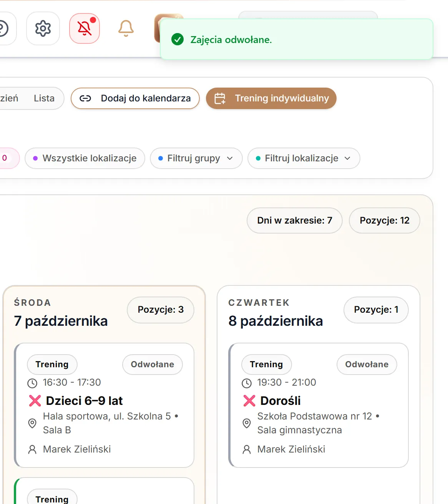Click the location pin beside Szkoła Podstawowa nr 12
The image size is (448, 504).
[x=247, y=423]
